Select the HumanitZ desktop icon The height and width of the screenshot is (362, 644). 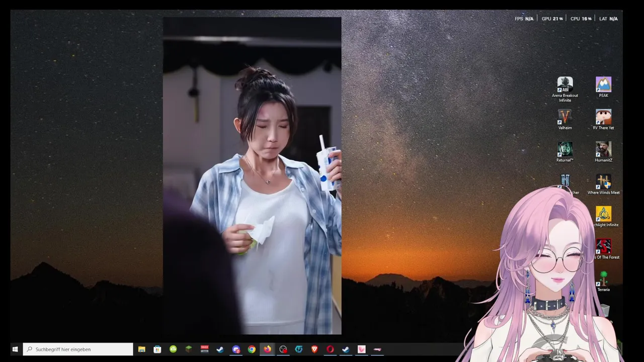point(603,152)
